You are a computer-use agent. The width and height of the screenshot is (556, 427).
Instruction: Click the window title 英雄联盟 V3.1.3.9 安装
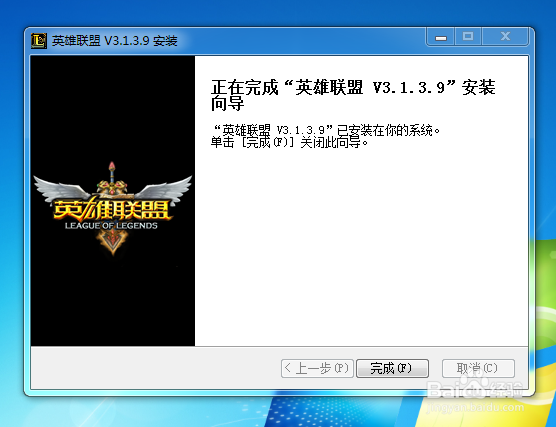click(x=115, y=41)
